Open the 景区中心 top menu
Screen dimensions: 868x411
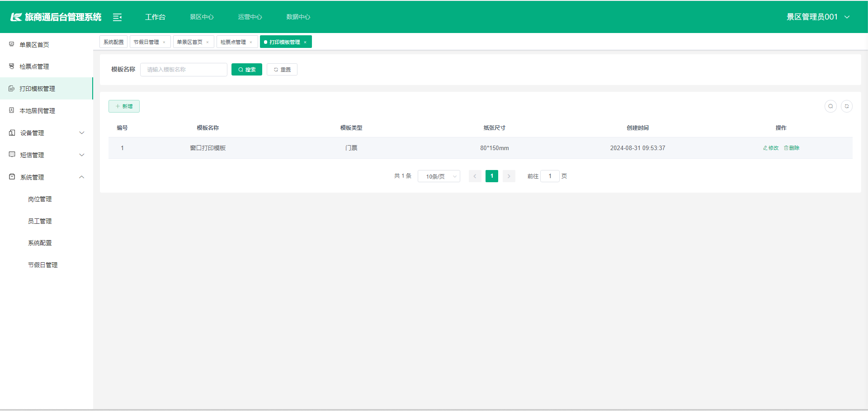point(202,17)
